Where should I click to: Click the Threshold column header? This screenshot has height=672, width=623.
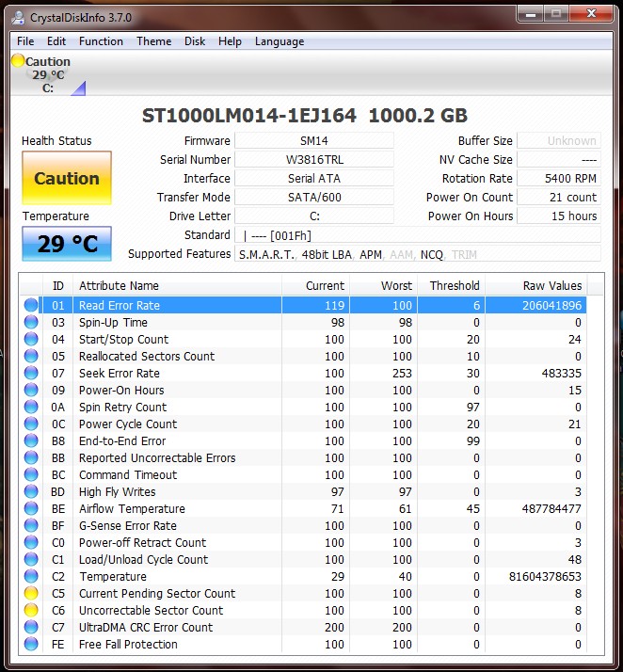tap(451, 285)
